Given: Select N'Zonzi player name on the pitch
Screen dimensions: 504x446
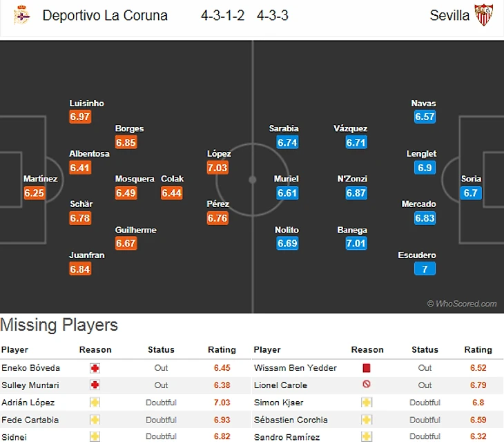Looking at the screenshot, I should point(351,179).
